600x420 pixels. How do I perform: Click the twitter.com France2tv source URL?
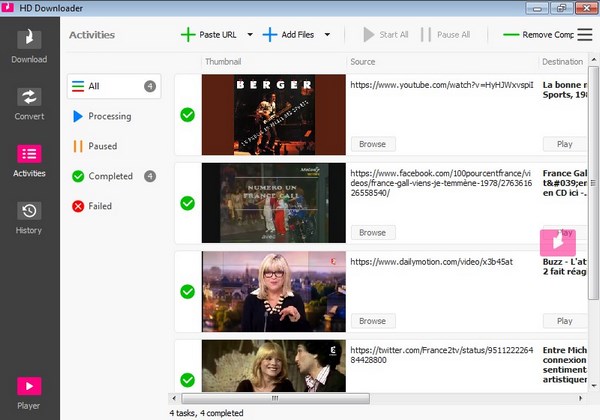click(x=442, y=355)
